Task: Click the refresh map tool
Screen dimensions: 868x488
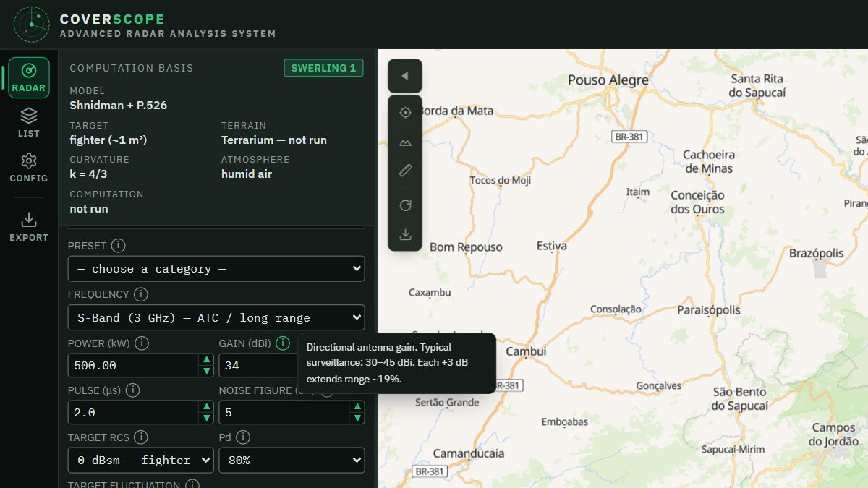Action: click(x=405, y=205)
